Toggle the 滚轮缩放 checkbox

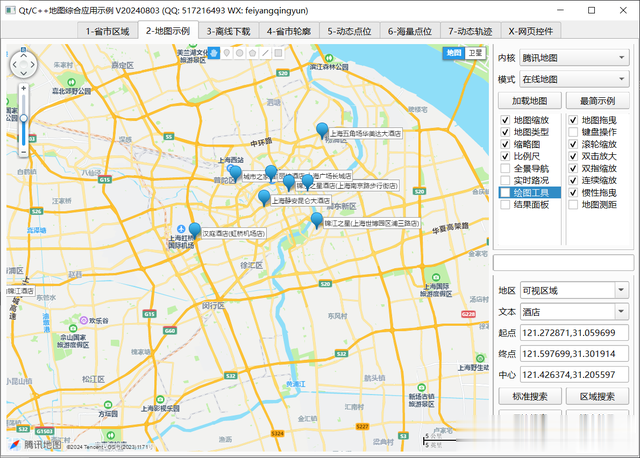coord(573,144)
